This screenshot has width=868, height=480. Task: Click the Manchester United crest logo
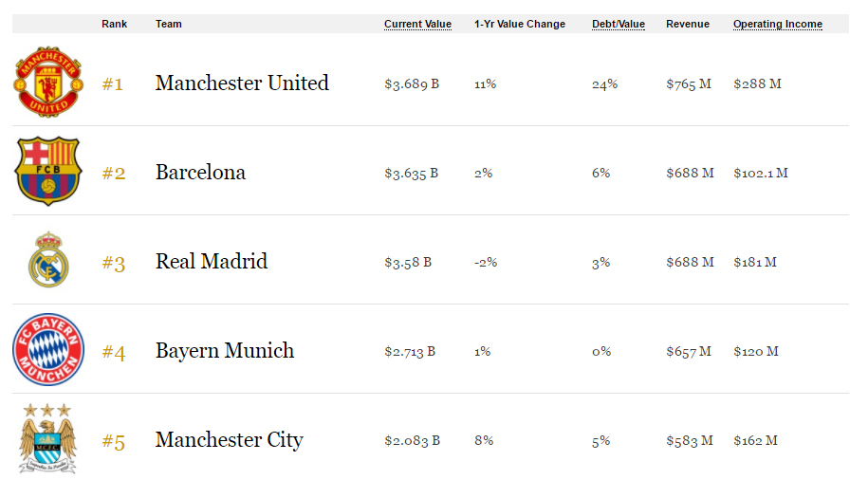[x=48, y=82]
